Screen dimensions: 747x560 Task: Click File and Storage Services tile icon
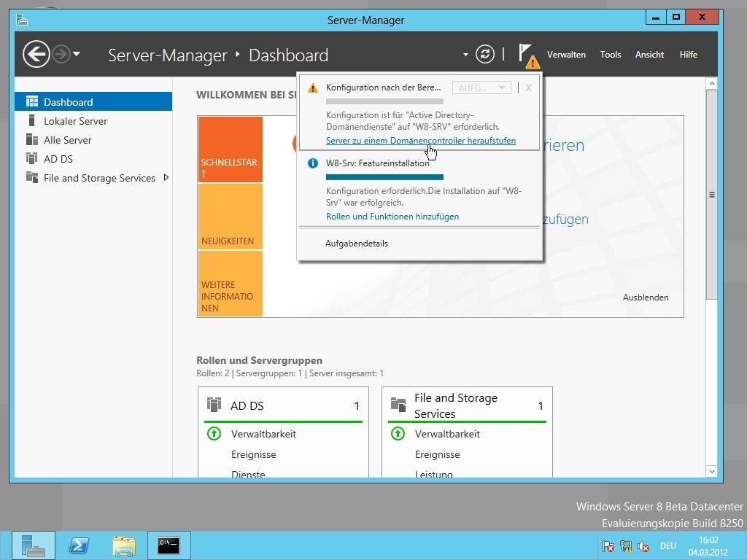click(x=398, y=405)
